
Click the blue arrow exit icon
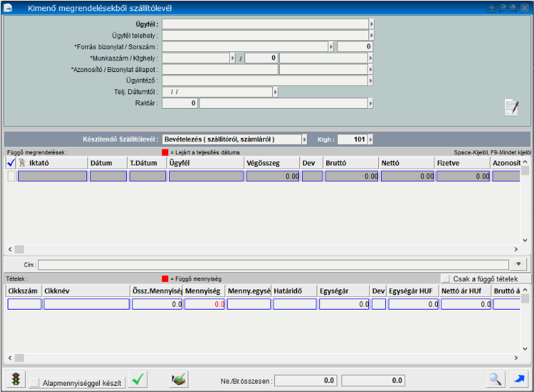pos(519,380)
